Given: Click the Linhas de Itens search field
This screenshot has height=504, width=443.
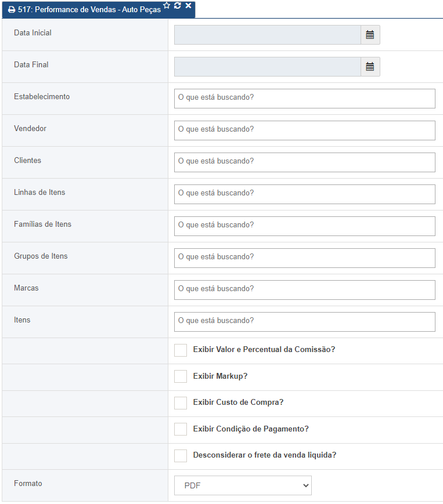Looking at the screenshot, I should click(304, 194).
